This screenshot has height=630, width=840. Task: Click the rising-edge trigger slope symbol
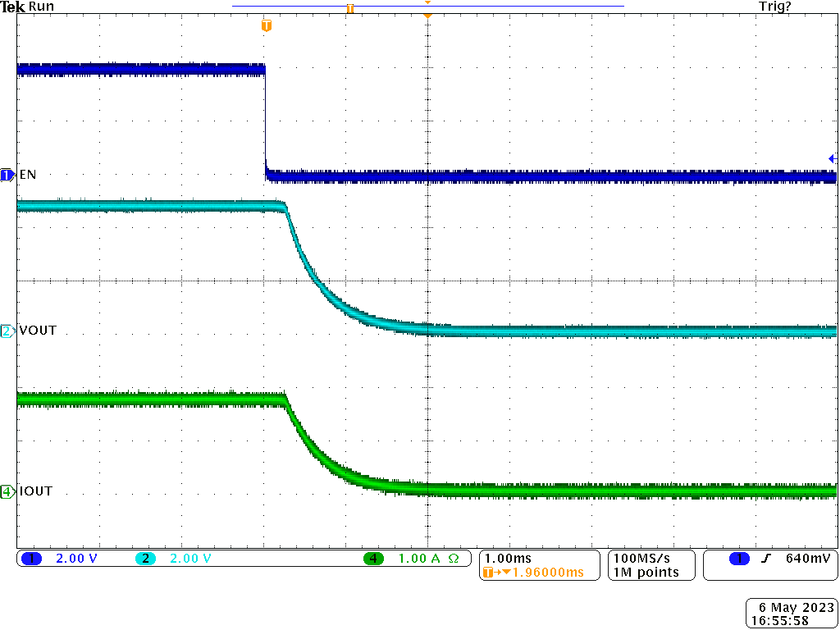coord(765,558)
